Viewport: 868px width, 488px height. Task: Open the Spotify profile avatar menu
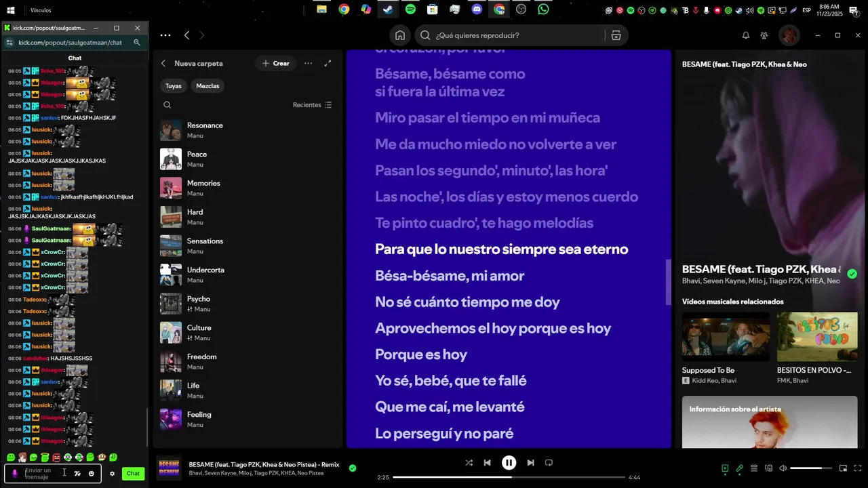pyautogui.click(x=789, y=35)
